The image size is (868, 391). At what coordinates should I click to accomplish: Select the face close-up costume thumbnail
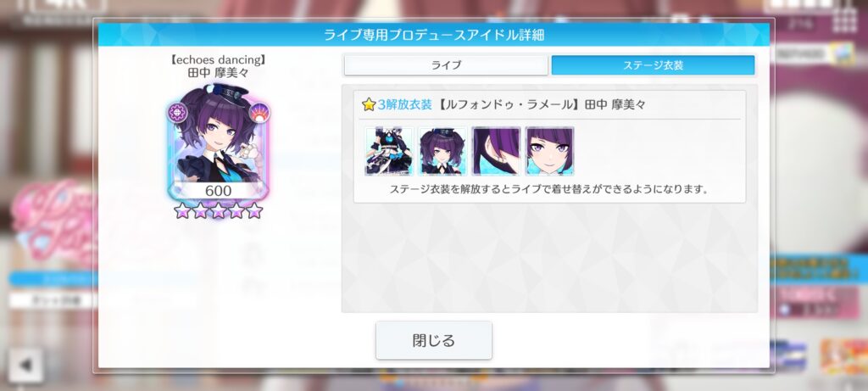pos(549,151)
